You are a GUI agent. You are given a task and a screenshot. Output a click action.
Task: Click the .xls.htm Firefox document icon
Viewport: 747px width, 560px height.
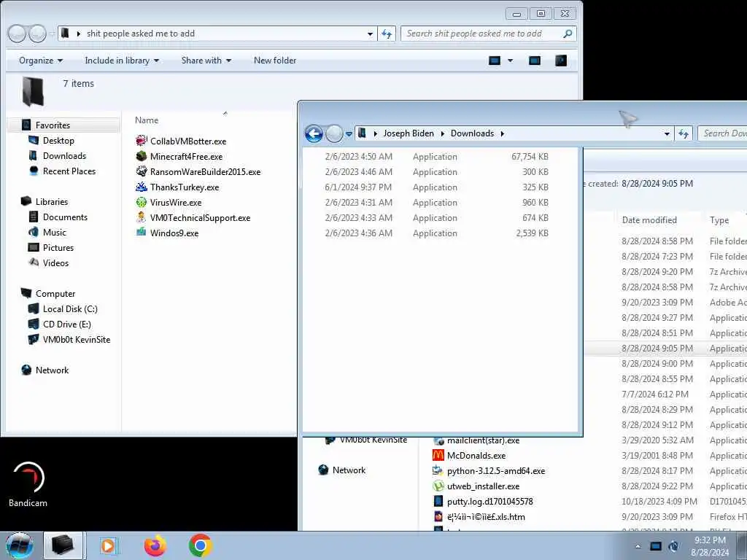tap(438, 516)
